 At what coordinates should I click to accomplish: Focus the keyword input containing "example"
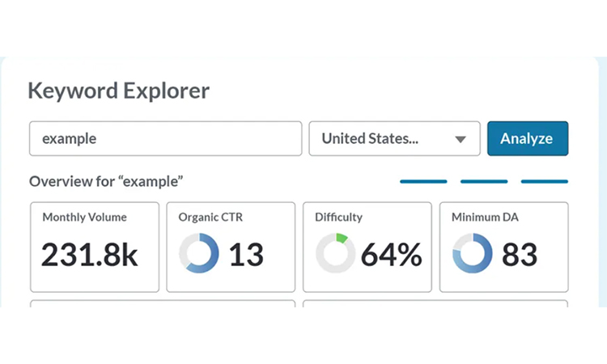(x=165, y=138)
